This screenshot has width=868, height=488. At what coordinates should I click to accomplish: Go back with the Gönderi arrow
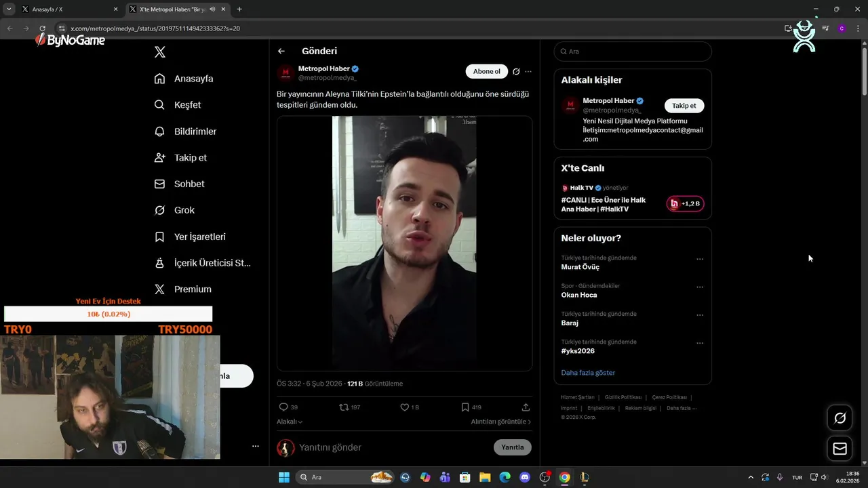point(281,51)
